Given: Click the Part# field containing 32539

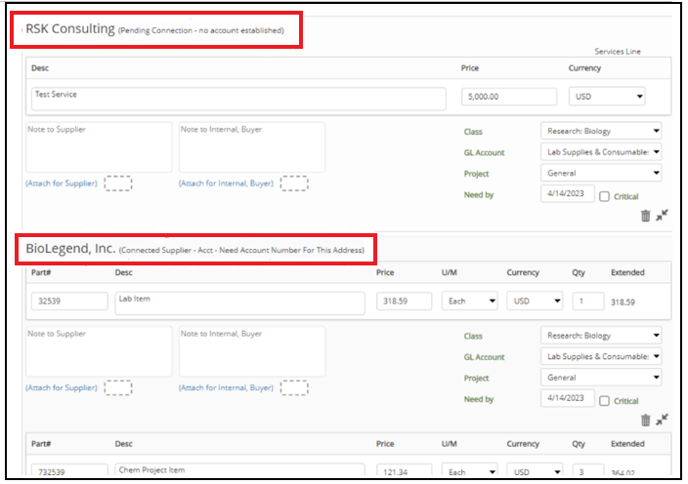Looking at the screenshot, I should pyautogui.click(x=69, y=301).
